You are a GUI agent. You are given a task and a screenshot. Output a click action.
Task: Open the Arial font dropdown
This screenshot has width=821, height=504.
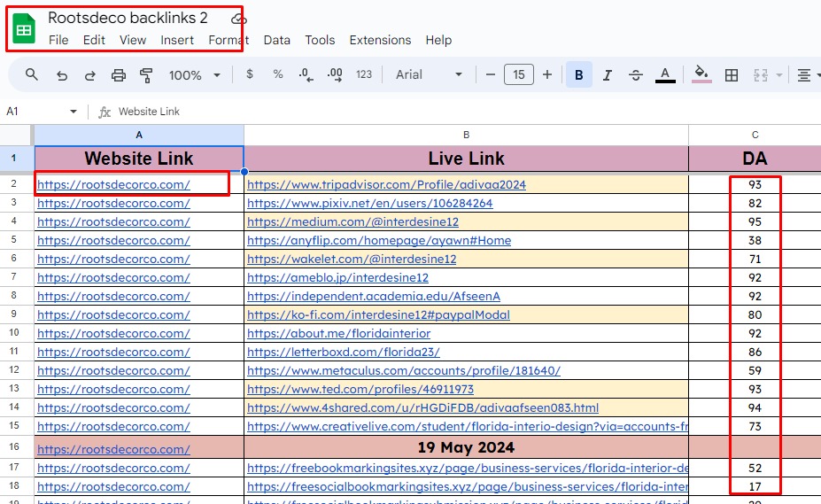pyautogui.click(x=429, y=75)
